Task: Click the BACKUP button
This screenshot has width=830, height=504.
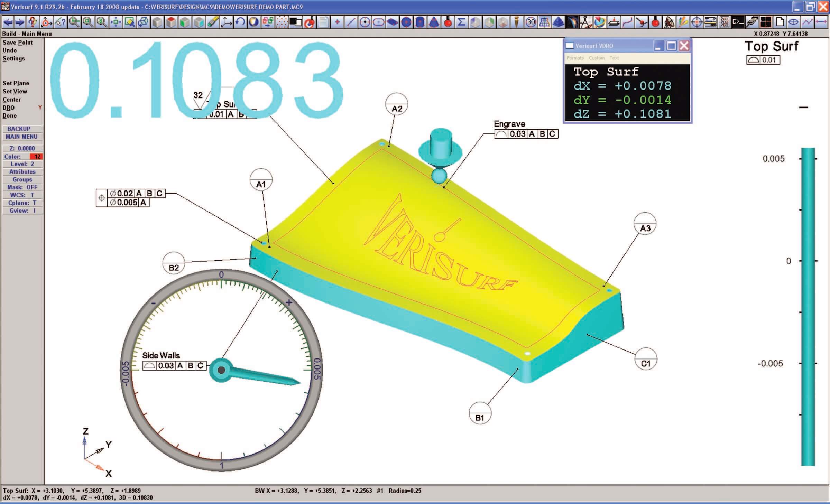Action: click(x=22, y=129)
